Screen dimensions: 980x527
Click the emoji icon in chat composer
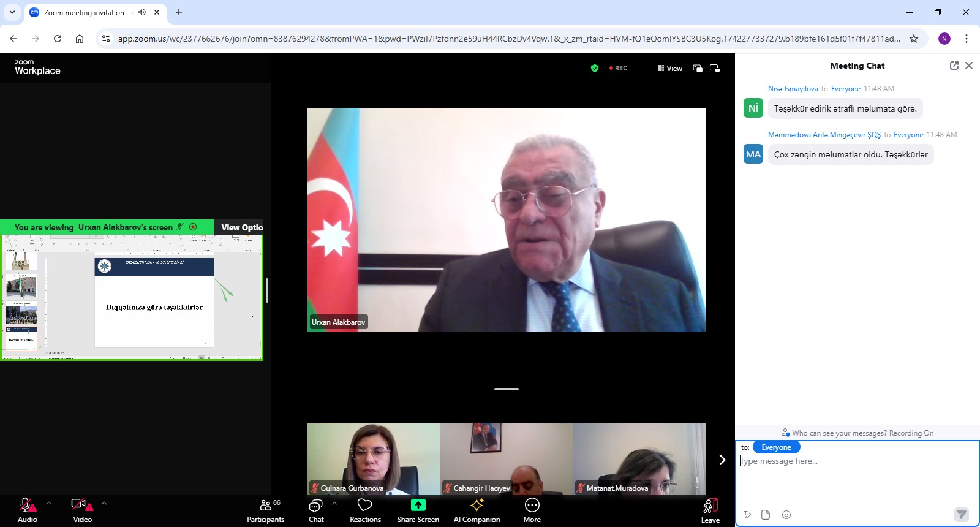click(x=786, y=515)
